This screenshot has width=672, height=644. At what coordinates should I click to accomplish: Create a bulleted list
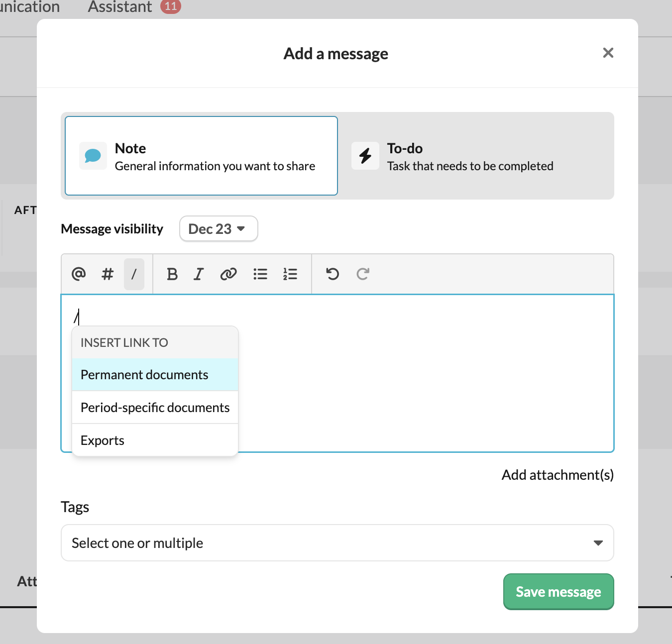260,274
